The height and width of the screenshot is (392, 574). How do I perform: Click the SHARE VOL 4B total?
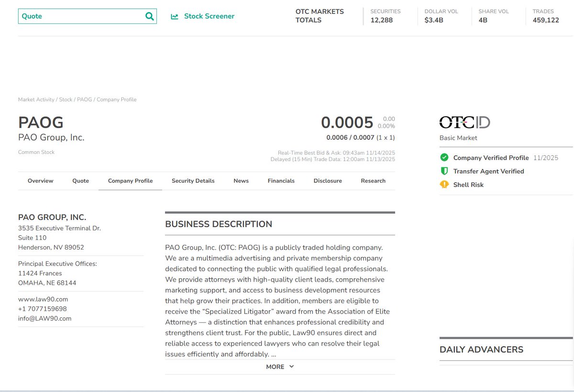point(494,16)
